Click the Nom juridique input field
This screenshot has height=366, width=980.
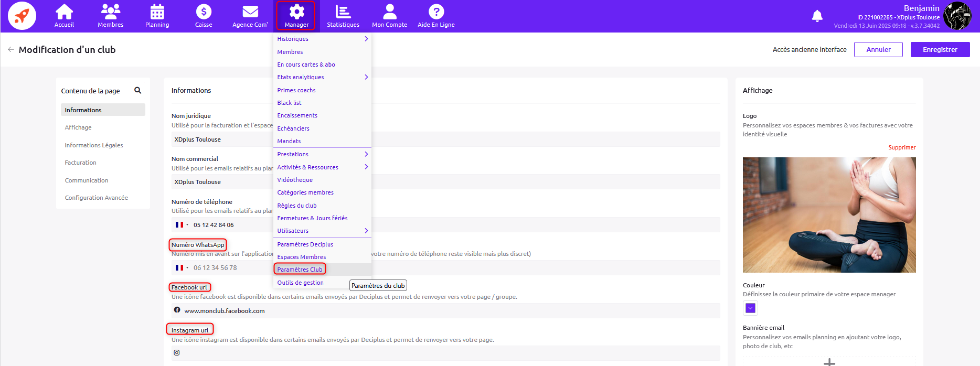[446, 139]
